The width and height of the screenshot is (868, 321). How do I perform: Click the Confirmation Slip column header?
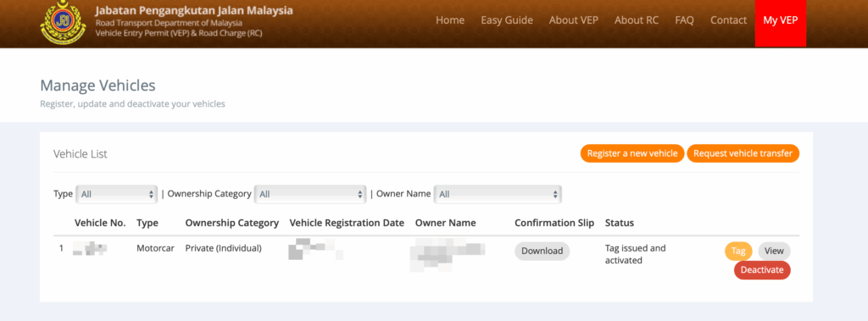pyautogui.click(x=554, y=223)
